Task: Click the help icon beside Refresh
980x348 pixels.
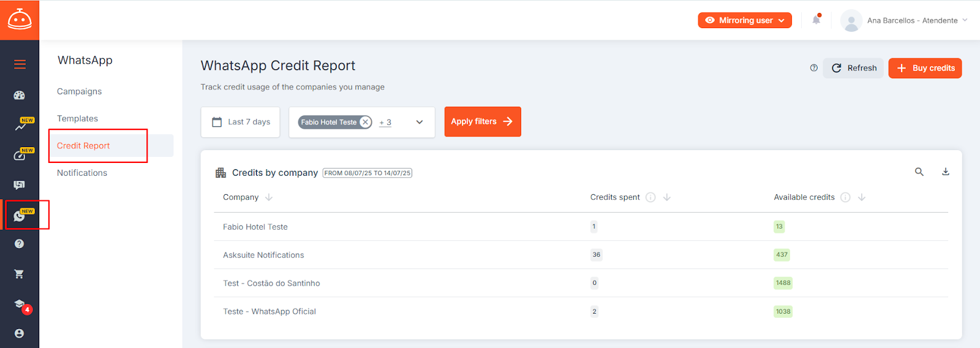Action: coord(813,68)
